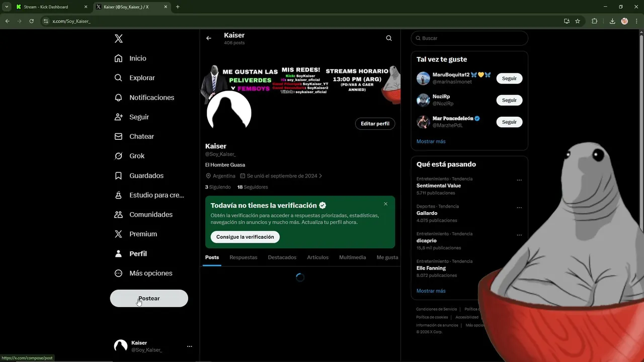The width and height of the screenshot is (644, 362).
Task: Reload the page in browser toolbar
Action: click(31, 21)
